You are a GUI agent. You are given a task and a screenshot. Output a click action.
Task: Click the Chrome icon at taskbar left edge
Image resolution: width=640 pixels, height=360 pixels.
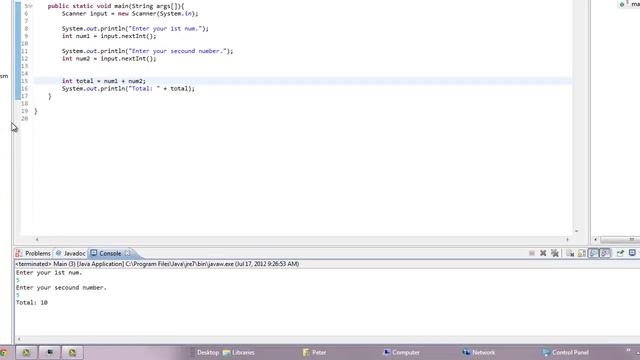[4, 353]
